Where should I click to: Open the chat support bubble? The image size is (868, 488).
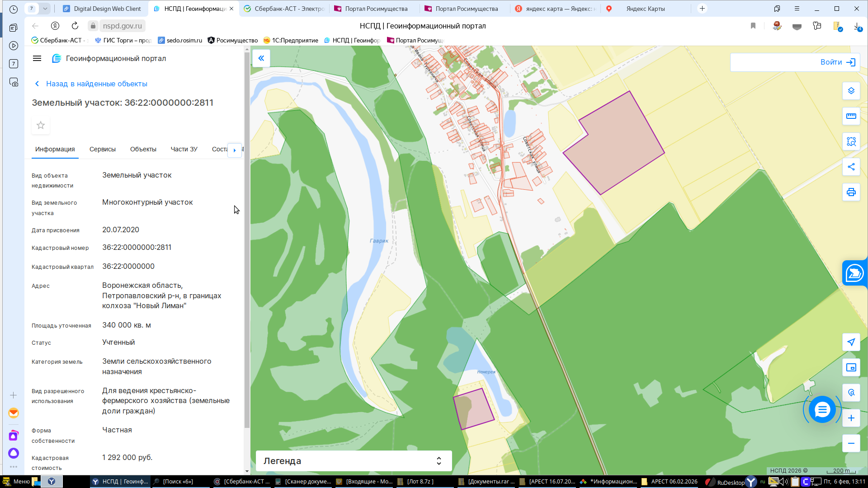(x=822, y=410)
